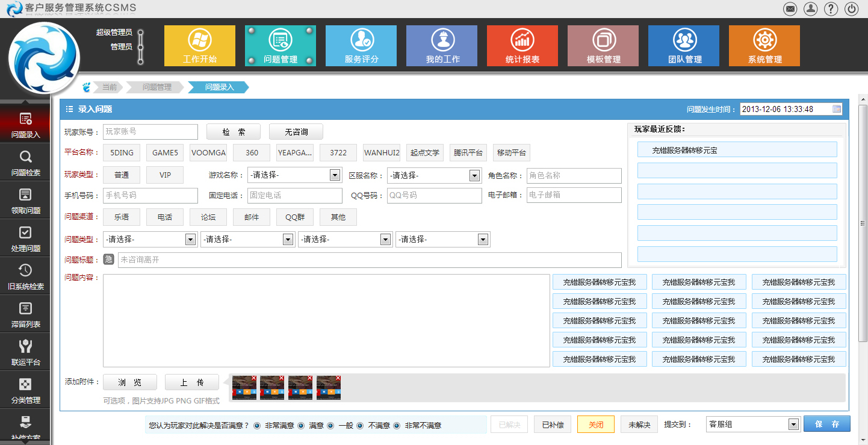The image size is (868, 445).
Task: Click the power logout icon
Action: point(852,9)
